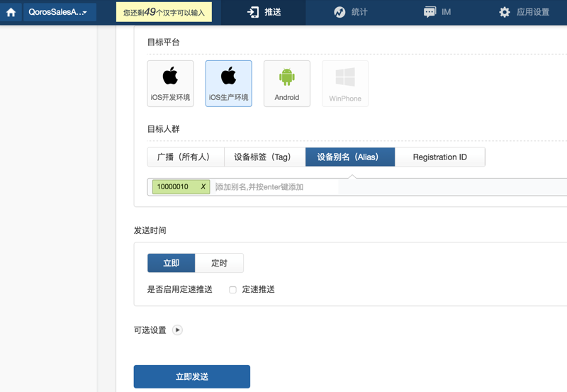The width and height of the screenshot is (567, 392).
Task: Click the 立即发送 send button
Action: click(x=191, y=376)
